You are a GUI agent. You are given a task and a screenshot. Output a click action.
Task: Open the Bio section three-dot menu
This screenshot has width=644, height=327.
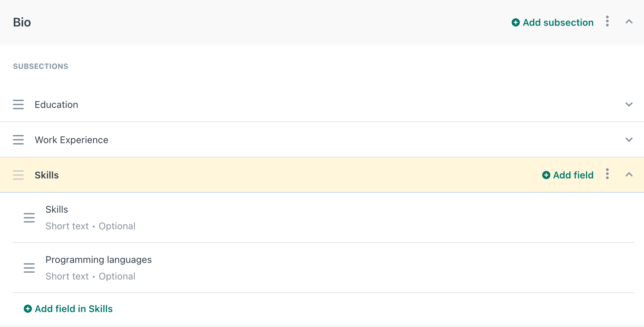coord(607,21)
